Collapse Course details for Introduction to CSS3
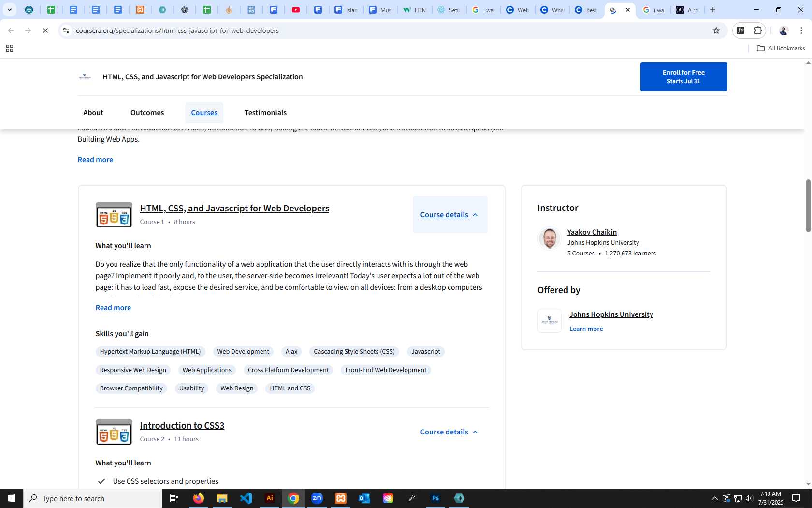 coord(450,432)
